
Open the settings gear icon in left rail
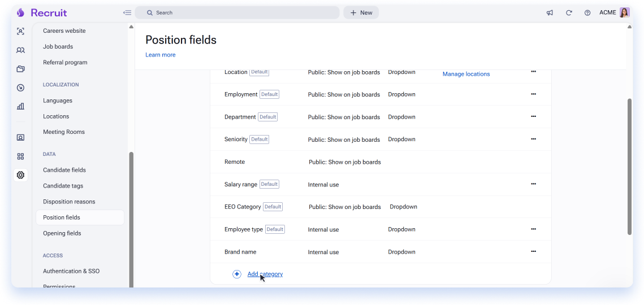click(x=20, y=175)
